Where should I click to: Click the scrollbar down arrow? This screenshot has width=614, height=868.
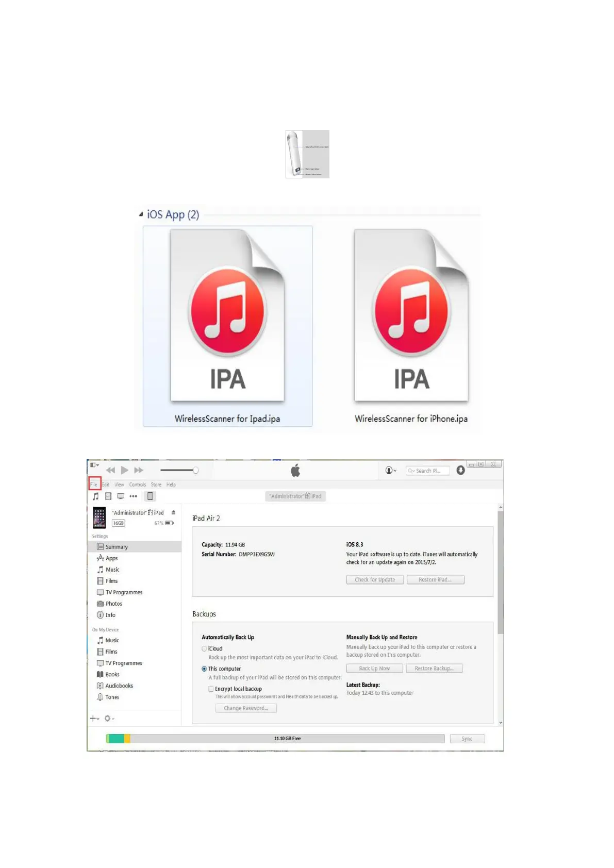500,723
